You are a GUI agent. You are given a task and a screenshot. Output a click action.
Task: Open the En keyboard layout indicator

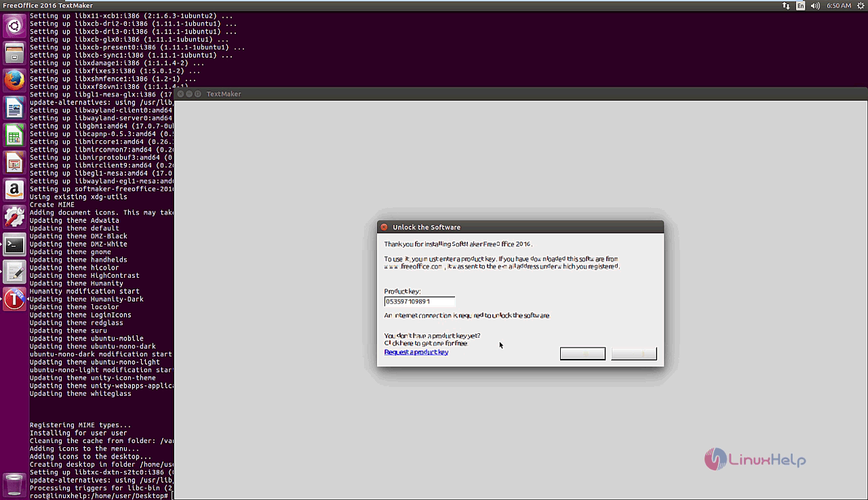point(801,5)
